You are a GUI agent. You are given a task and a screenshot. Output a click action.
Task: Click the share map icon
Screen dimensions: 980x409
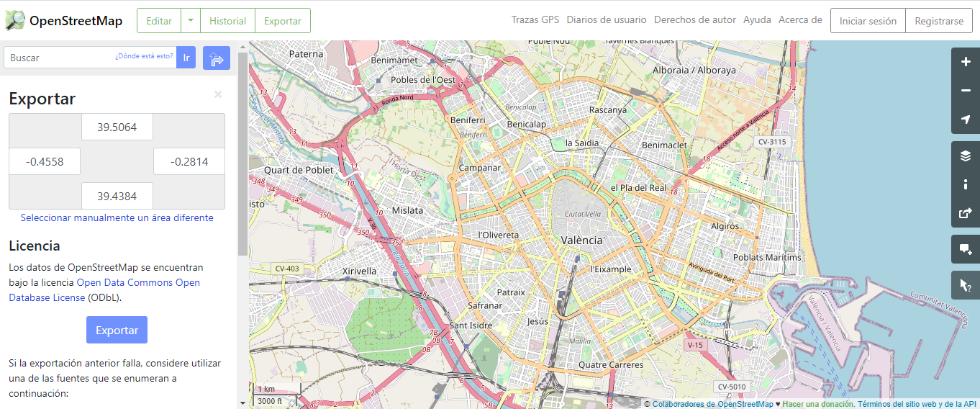966,213
